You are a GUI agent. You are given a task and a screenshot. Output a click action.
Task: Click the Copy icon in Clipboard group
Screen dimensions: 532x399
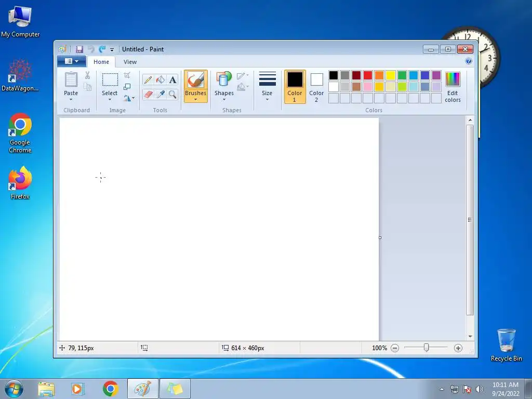tap(87, 87)
